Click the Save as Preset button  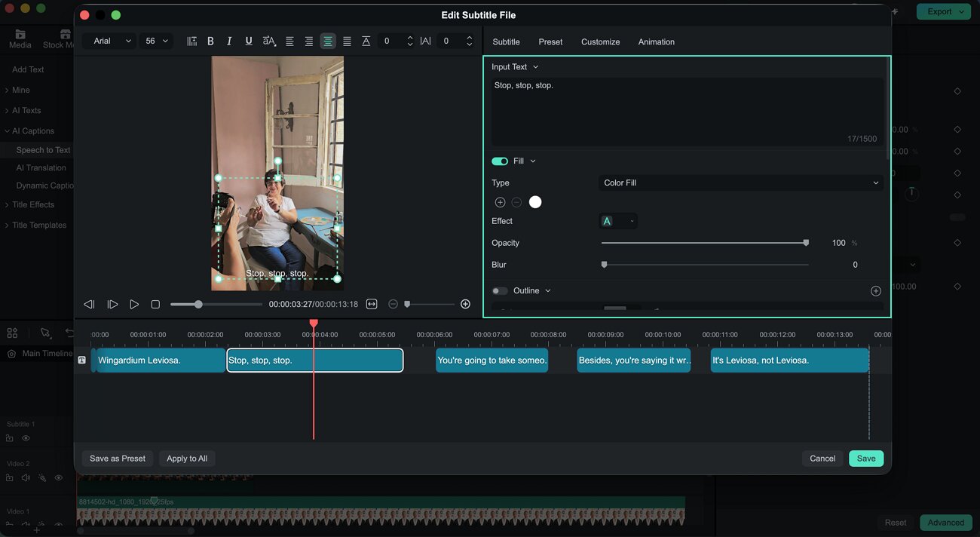(x=118, y=458)
